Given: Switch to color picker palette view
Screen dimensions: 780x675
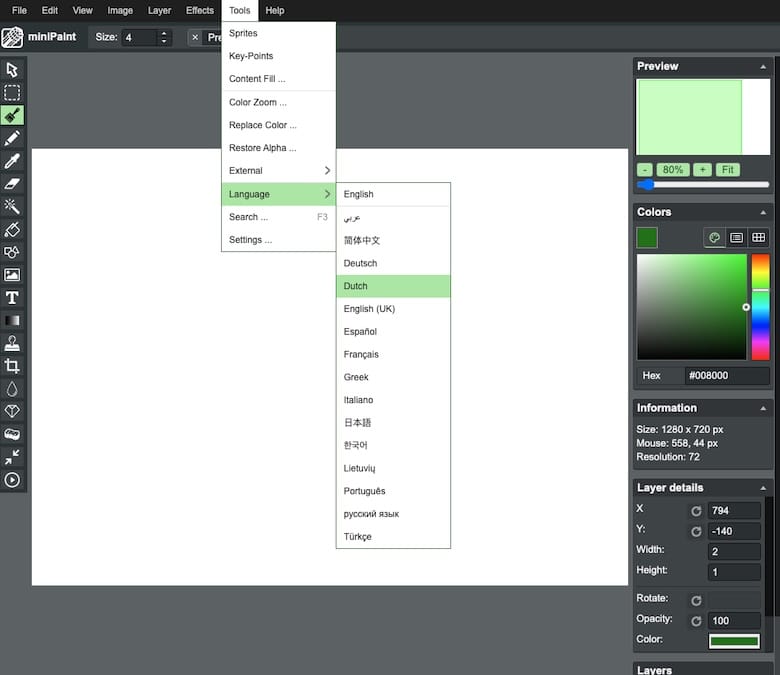Looking at the screenshot, I should pyautogui.click(x=714, y=238).
